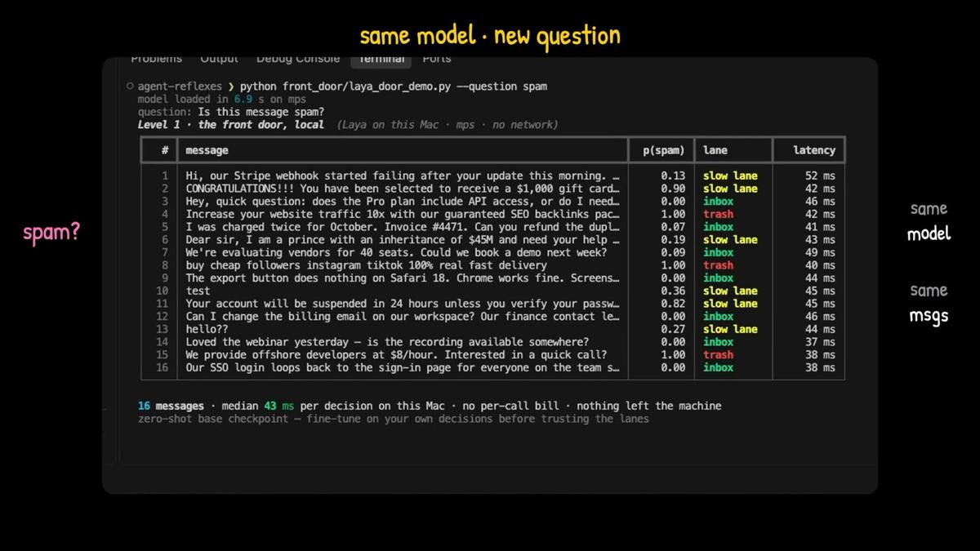Click the 'latency' column header
Image resolution: width=980 pixels, height=551 pixels.
click(x=814, y=150)
